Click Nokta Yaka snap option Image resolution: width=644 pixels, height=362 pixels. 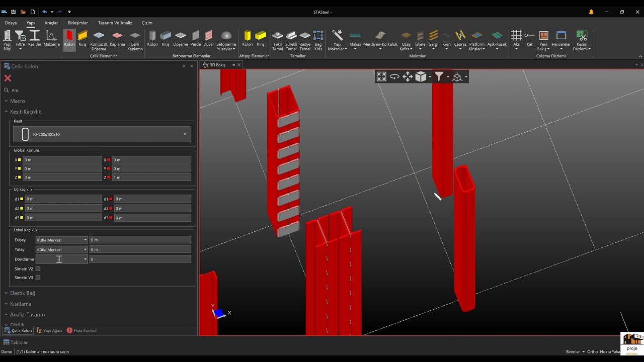[x=610, y=352]
